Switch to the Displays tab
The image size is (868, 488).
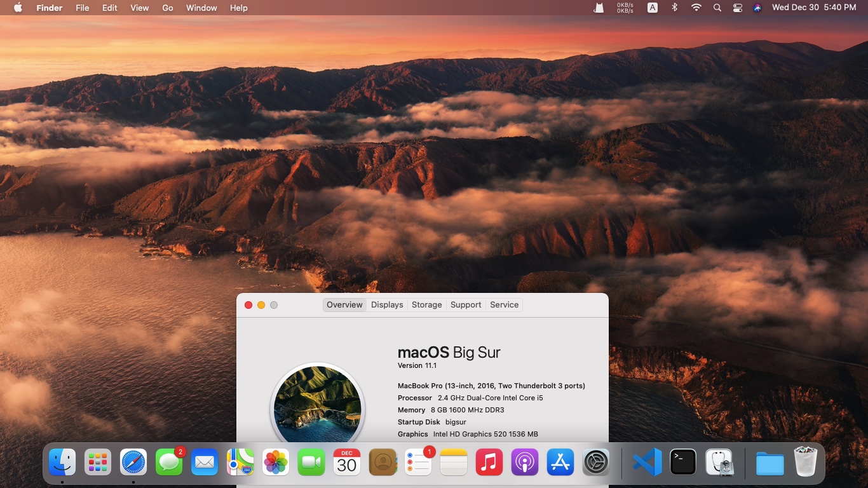[x=387, y=305]
